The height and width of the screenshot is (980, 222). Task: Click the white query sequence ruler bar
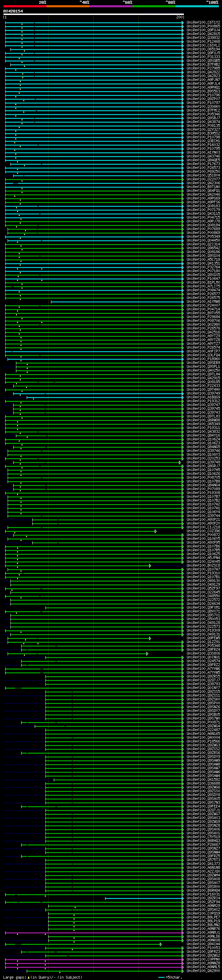point(93,14)
